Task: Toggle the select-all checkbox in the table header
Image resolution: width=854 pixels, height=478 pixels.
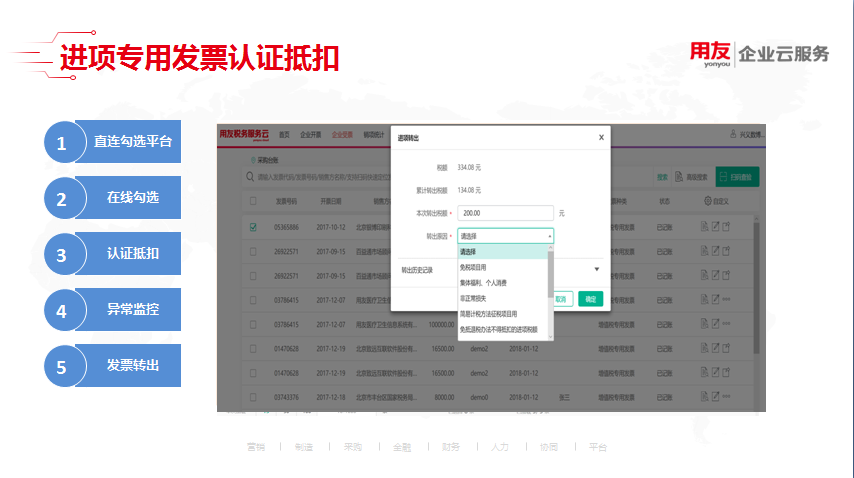Action: pyautogui.click(x=253, y=201)
